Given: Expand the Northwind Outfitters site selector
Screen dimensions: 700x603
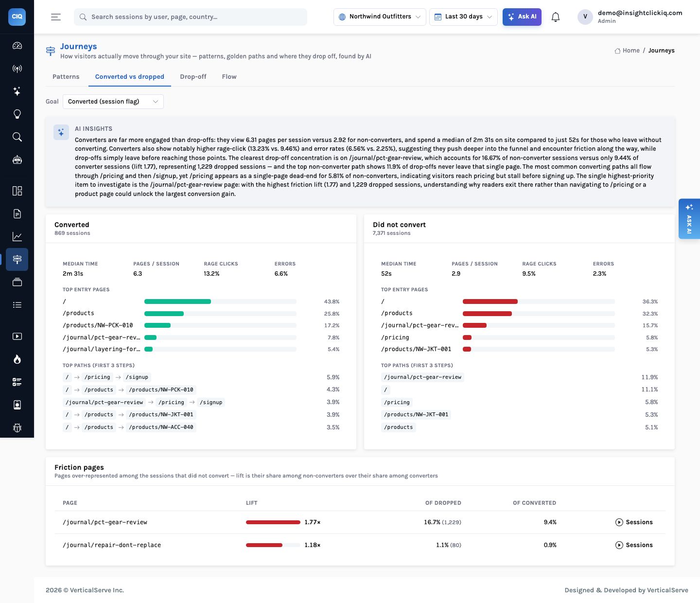Looking at the screenshot, I should pos(380,17).
